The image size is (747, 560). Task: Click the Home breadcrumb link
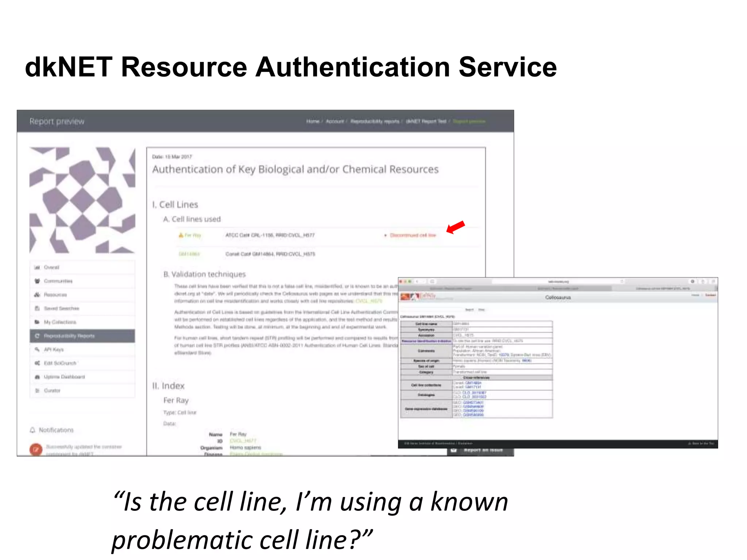point(313,121)
